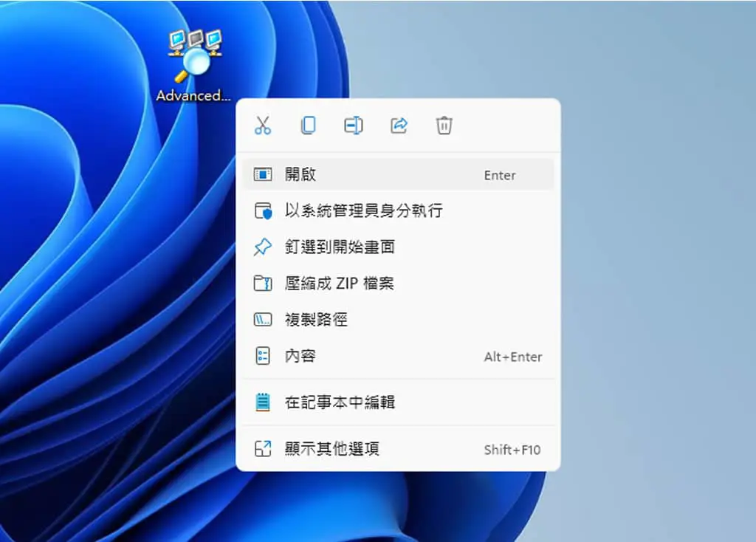Click the Cut scissors icon

click(263, 126)
